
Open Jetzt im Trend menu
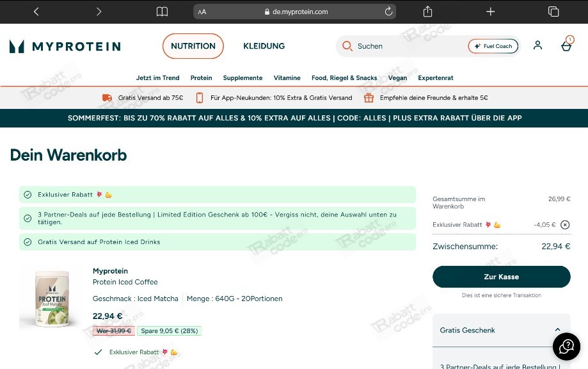tap(157, 78)
